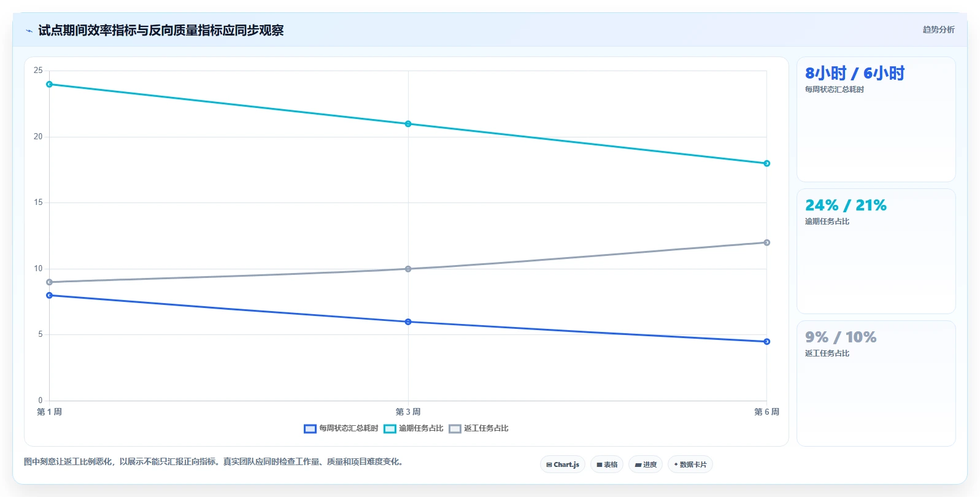
Task: Click the footnote text about 返工比例恶化
Action: [x=215, y=461]
